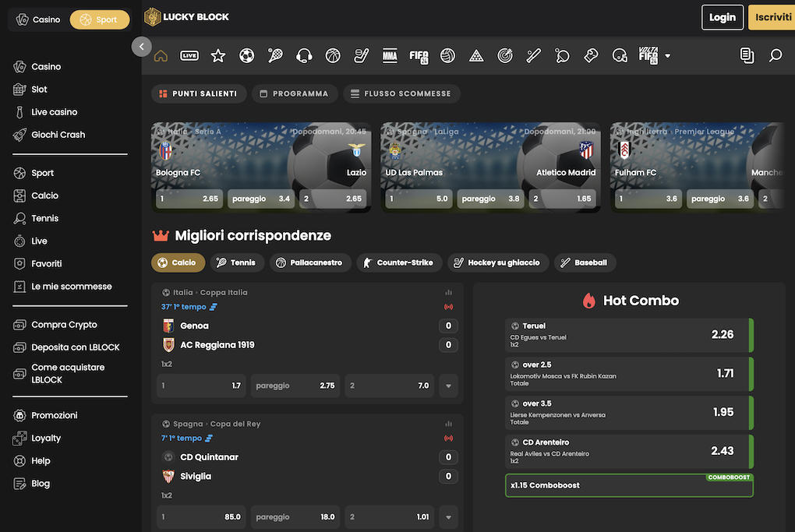Switch to Sport mode toggle

[x=100, y=19]
